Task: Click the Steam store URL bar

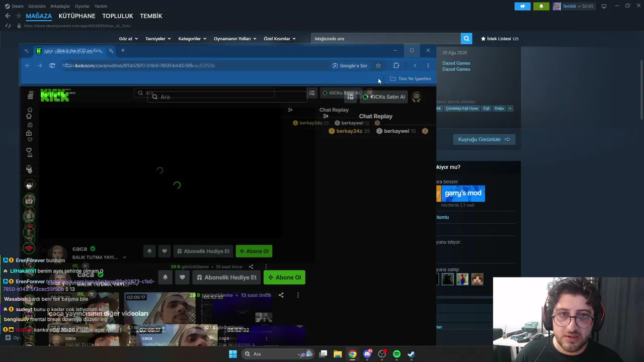Action: 77,26
